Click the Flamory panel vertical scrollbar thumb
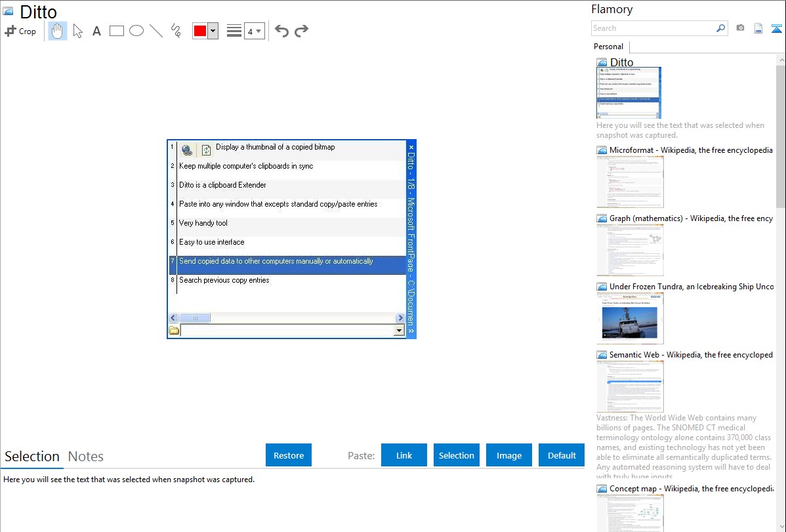The image size is (786, 532). pos(781,136)
